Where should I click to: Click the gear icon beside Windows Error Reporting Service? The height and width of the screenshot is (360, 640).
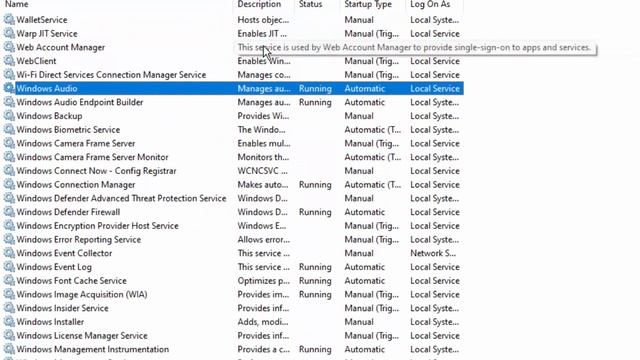pyautogui.click(x=9, y=239)
